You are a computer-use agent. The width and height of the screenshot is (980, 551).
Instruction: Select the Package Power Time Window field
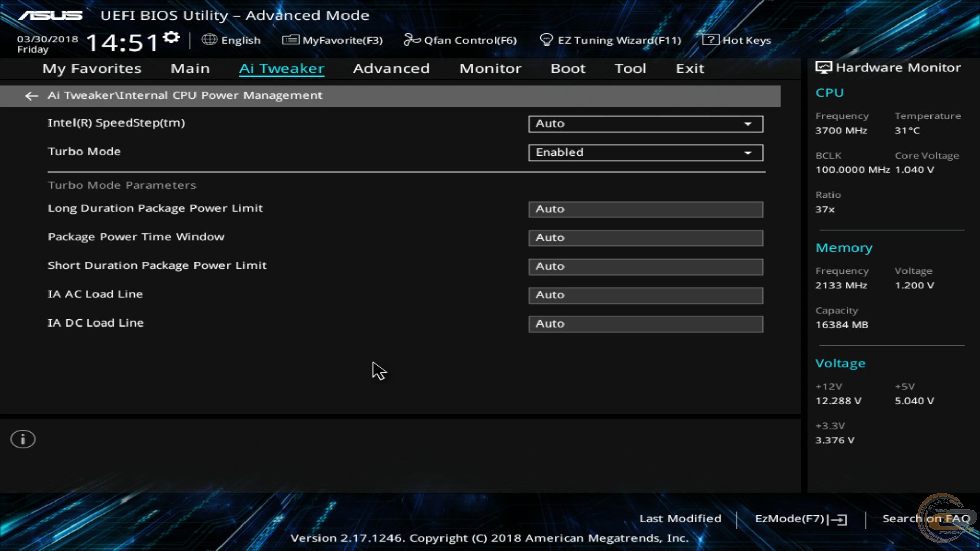[x=645, y=238]
